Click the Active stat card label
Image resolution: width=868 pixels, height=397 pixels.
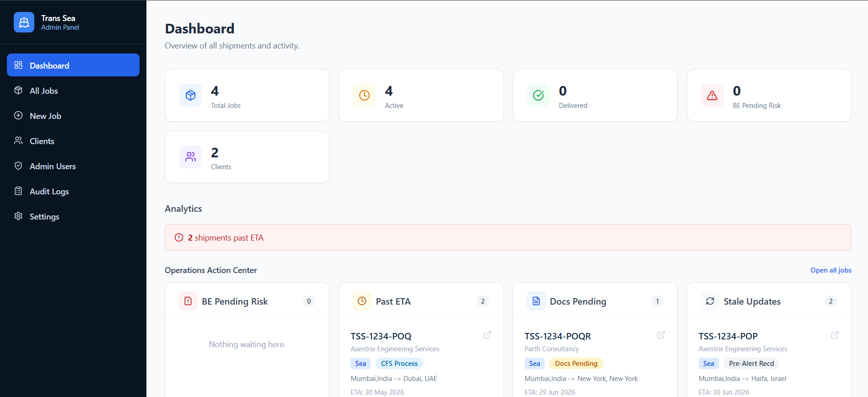[394, 106]
